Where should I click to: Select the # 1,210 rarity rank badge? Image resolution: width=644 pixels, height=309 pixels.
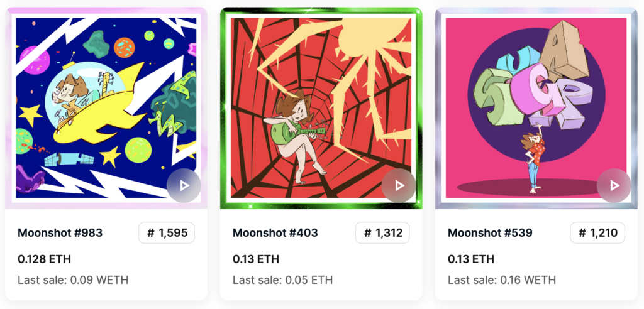point(597,233)
